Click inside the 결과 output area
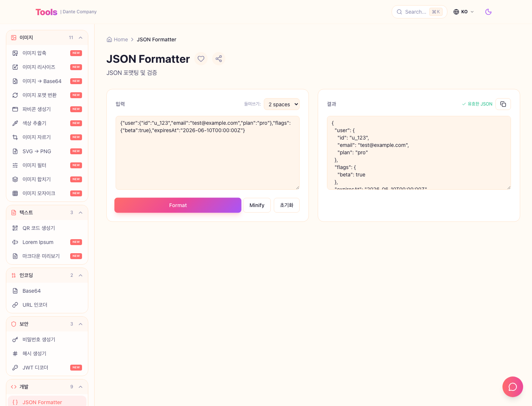The height and width of the screenshot is (406, 532). click(419, 153)
